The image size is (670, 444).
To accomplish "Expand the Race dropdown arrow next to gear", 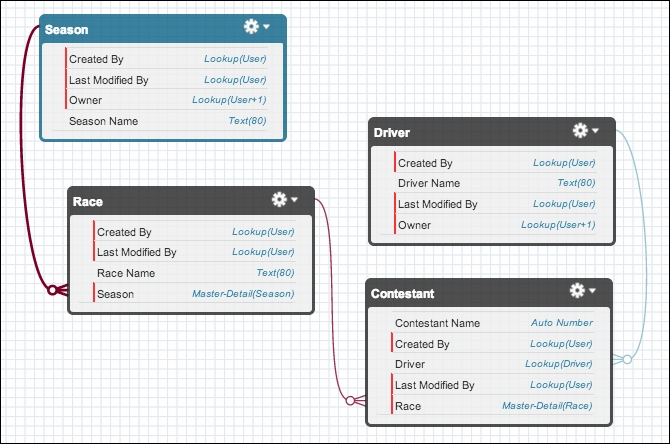I will (x=294, y=199).
